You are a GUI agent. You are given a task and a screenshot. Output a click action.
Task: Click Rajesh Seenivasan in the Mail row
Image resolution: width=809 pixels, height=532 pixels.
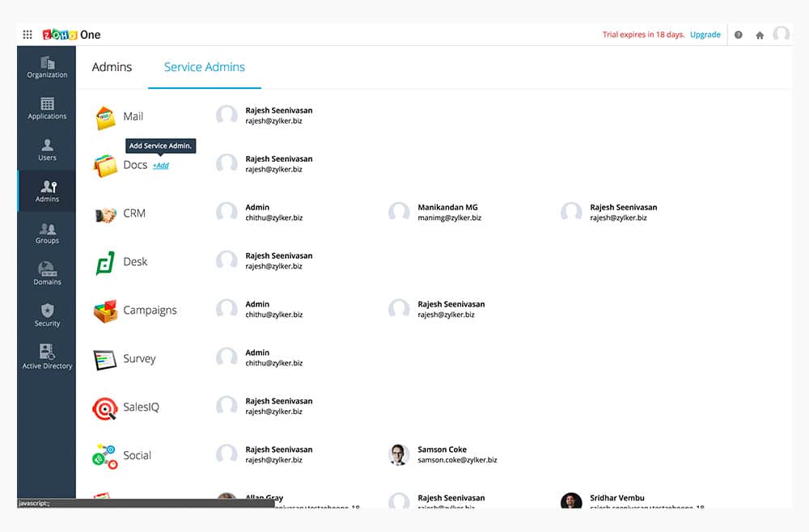(x=279, y=110)
